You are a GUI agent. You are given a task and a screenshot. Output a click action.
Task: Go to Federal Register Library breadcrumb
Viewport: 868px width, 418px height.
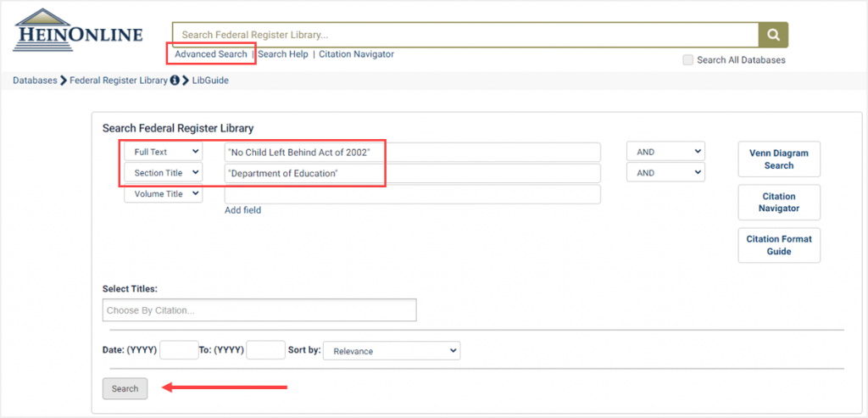pos(119,81)
